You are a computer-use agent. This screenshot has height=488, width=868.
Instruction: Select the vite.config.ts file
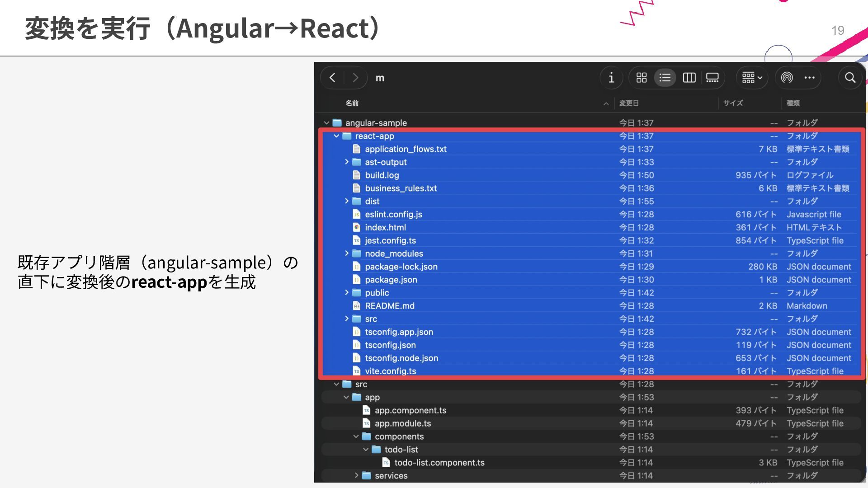391,371
